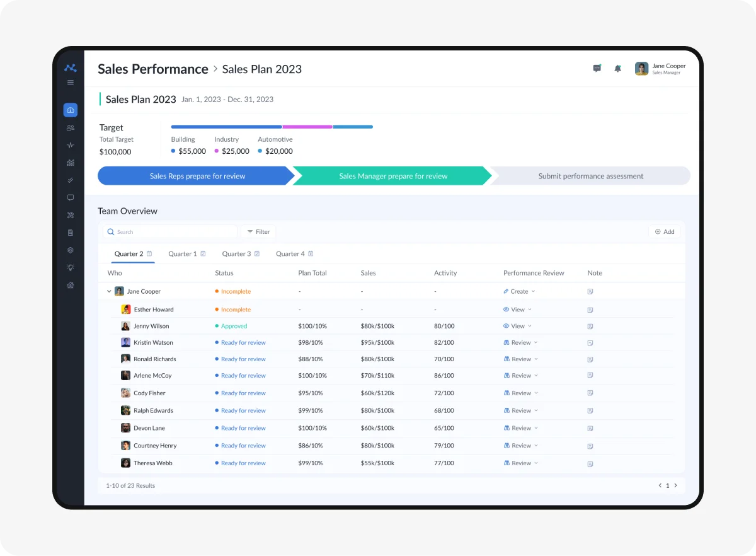This screenshot has width=756, height=556.
Task: Open the bar chart analytics sidebar icon
Action: [x=70, y=163]
